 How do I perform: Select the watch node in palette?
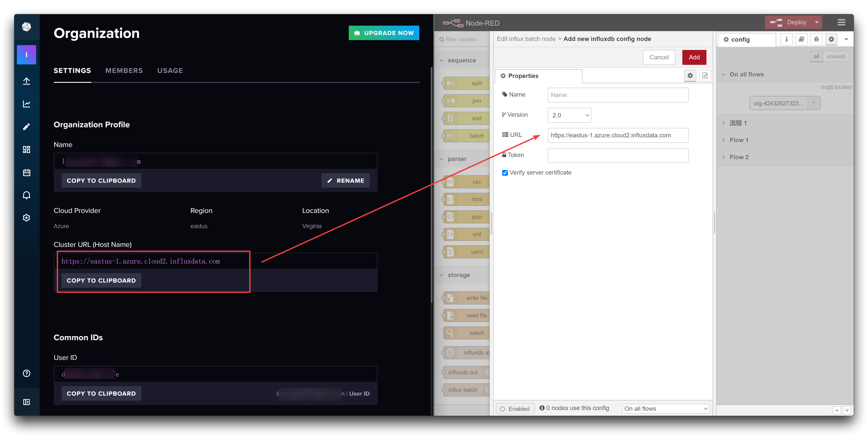[466, 333]
